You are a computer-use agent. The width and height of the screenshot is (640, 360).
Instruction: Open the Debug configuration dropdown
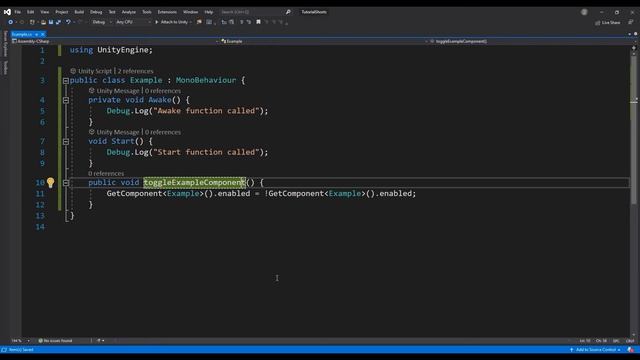tap(102, 22)
